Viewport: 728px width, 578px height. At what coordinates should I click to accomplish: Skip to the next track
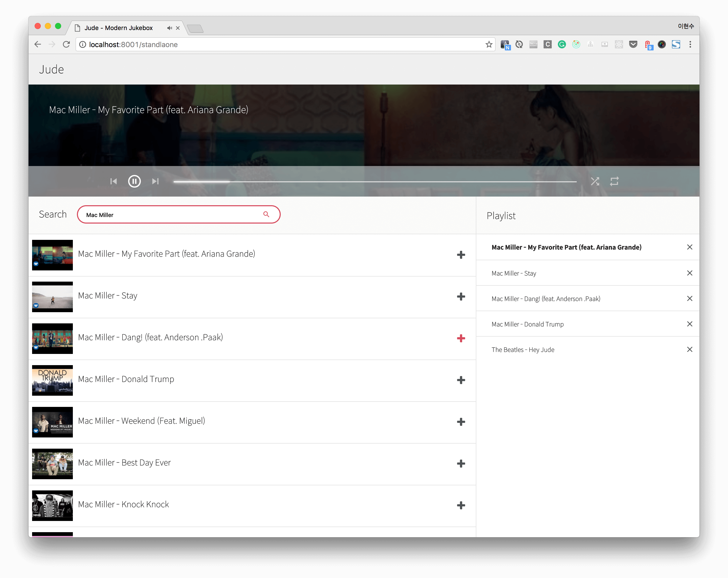coord(155,181)
